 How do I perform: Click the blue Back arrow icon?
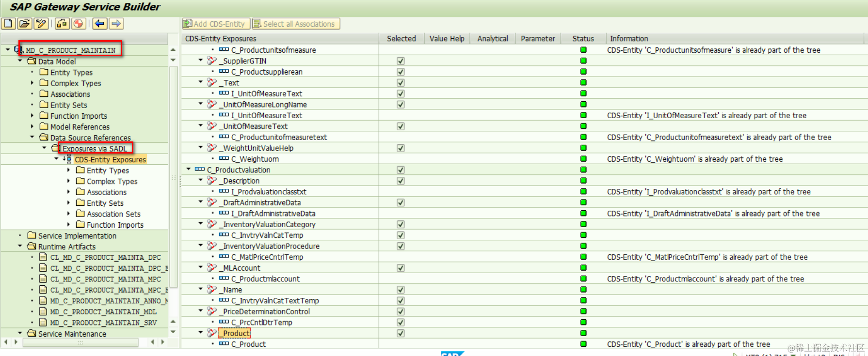(x=100, y=23)
